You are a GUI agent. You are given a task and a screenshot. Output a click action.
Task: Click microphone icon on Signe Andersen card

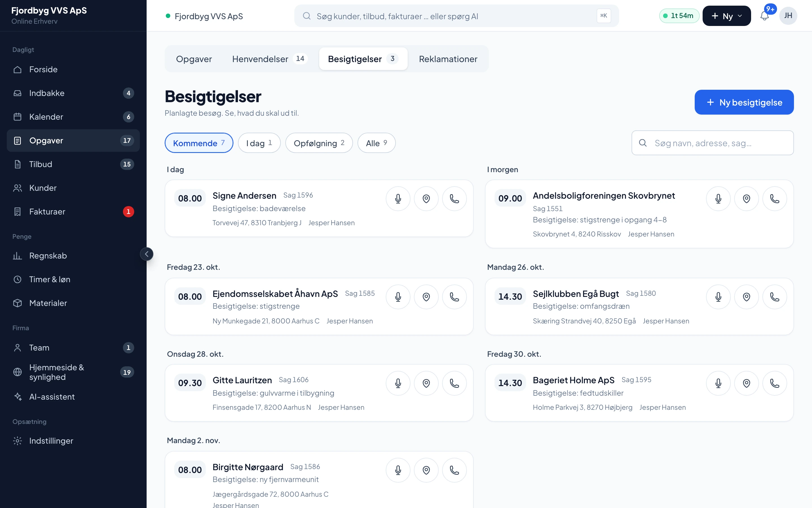pyautogui.click(x=398, y=199)
